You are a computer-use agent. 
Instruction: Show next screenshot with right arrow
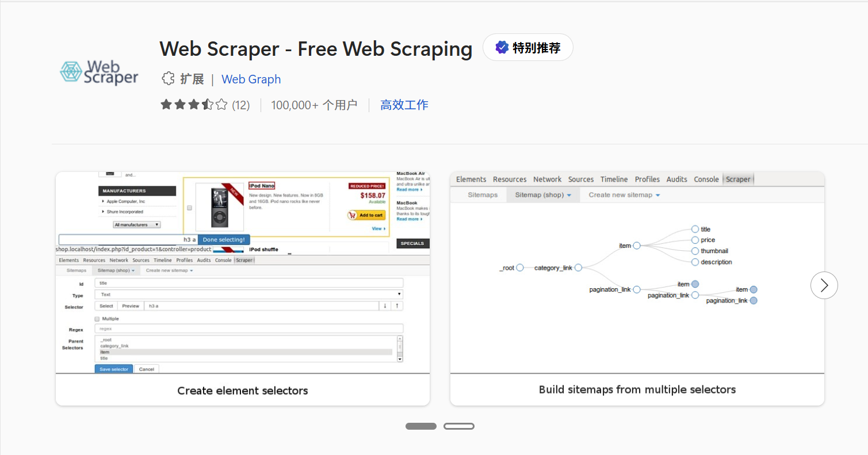(x=824, y=285)
